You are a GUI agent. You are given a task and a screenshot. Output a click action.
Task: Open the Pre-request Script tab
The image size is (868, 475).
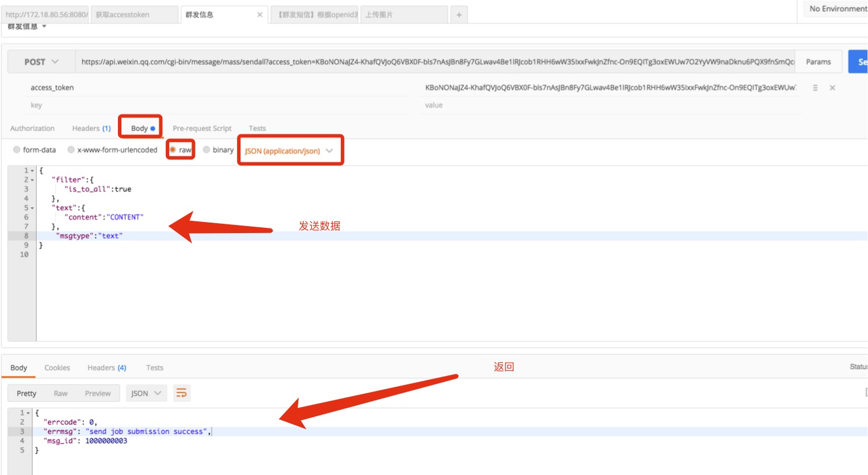(202, 129)
